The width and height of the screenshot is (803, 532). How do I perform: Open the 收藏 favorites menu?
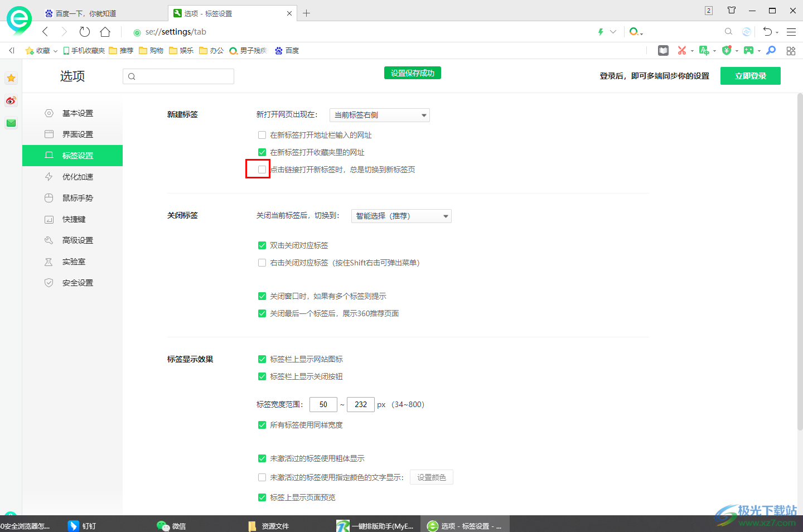(41, 50)
